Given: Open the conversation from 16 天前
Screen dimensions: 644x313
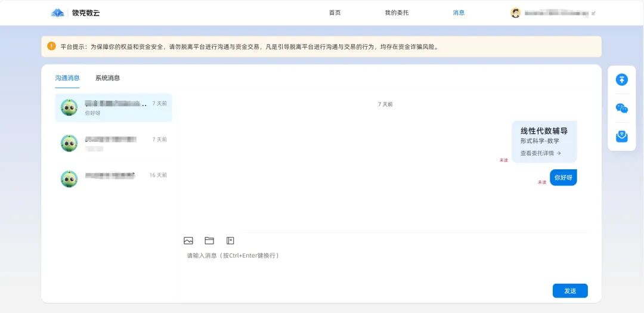Looking at the screenshot, I should point(114,179).
